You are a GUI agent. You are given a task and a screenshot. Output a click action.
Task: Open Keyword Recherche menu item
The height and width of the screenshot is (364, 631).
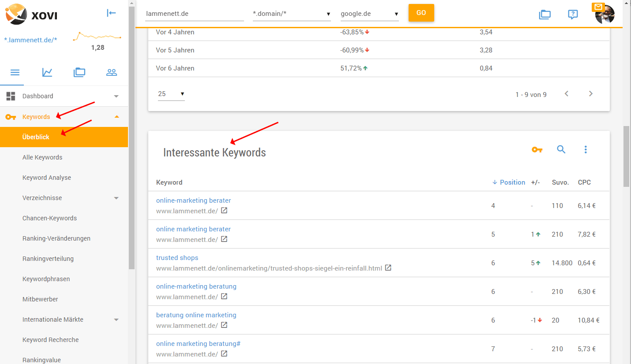[x=51, y=340]
